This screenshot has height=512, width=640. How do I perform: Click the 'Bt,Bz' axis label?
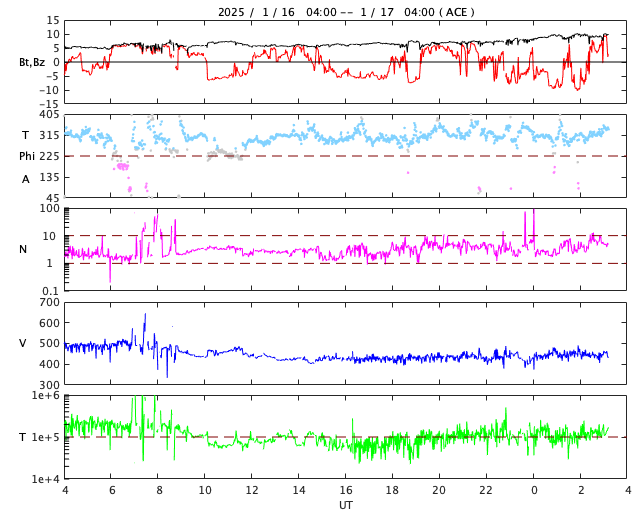(x=32, y=62)
